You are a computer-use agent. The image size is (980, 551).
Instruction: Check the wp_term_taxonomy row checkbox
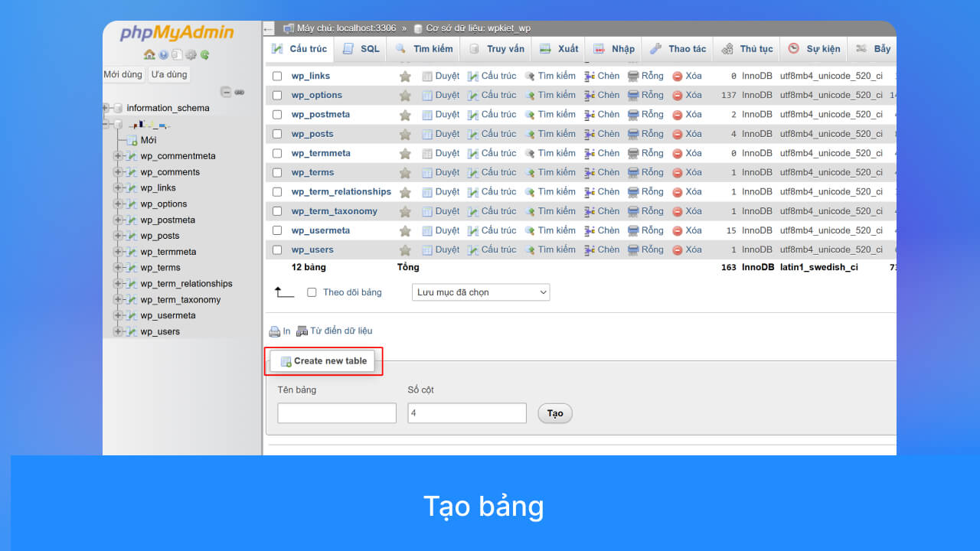pos(277,211)
